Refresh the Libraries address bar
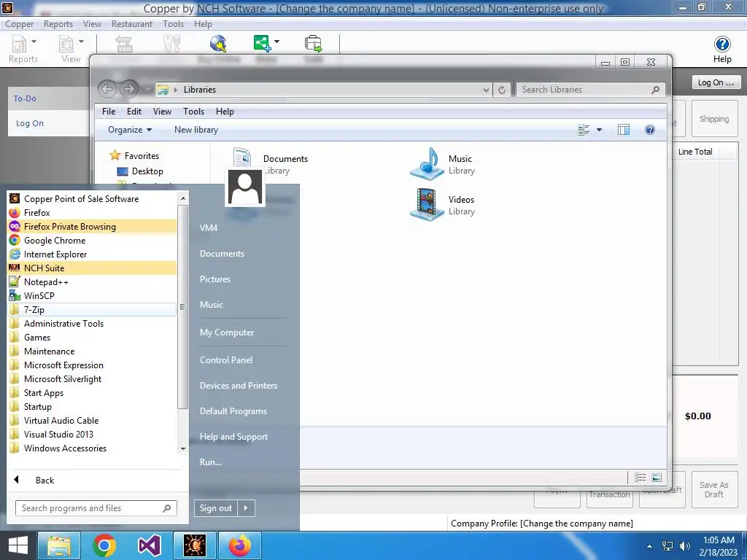Image resolution: width=747 pixels, height=560 pixels. 502,90
